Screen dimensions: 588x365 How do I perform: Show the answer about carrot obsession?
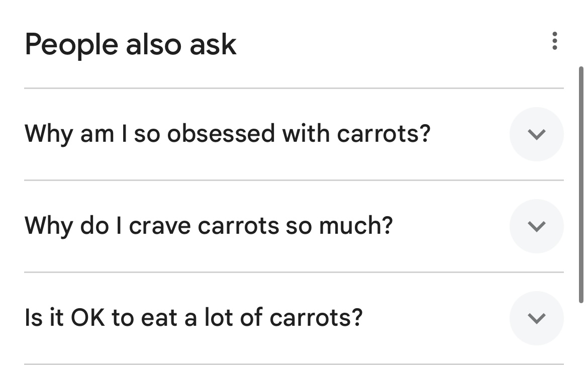pyautogui.click(x=536, y=134)
